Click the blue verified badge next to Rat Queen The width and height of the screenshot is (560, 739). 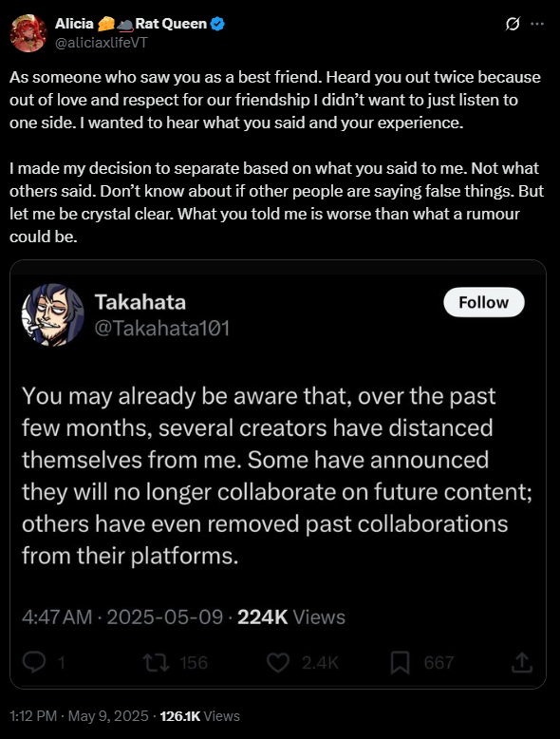click(x=217, y=24)
